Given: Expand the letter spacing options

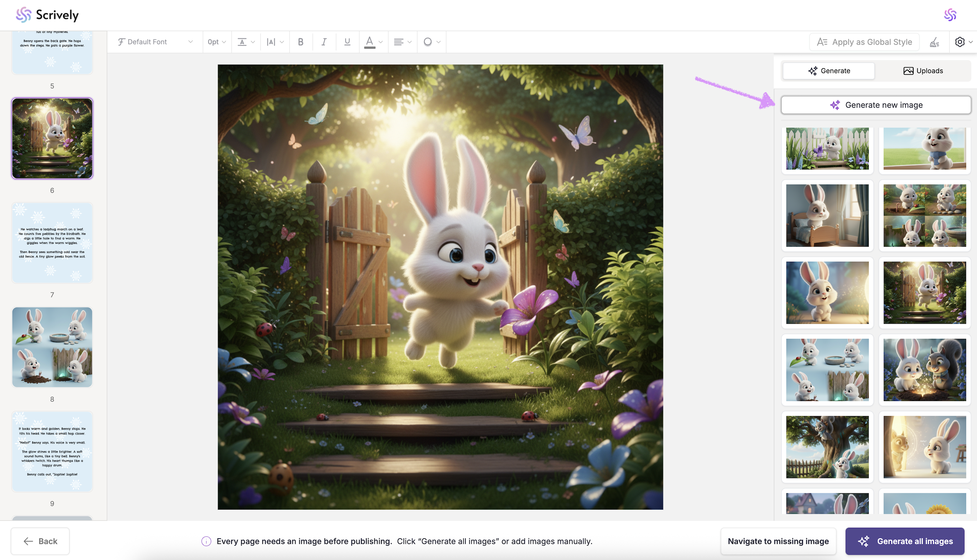Looking at the screenshot, I should click(275, 42).
